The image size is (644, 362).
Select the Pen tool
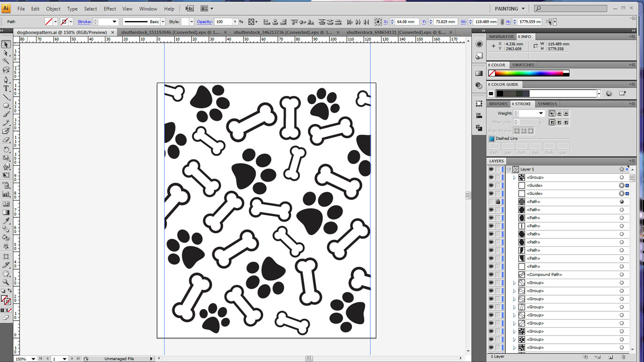tap(6, 81)
